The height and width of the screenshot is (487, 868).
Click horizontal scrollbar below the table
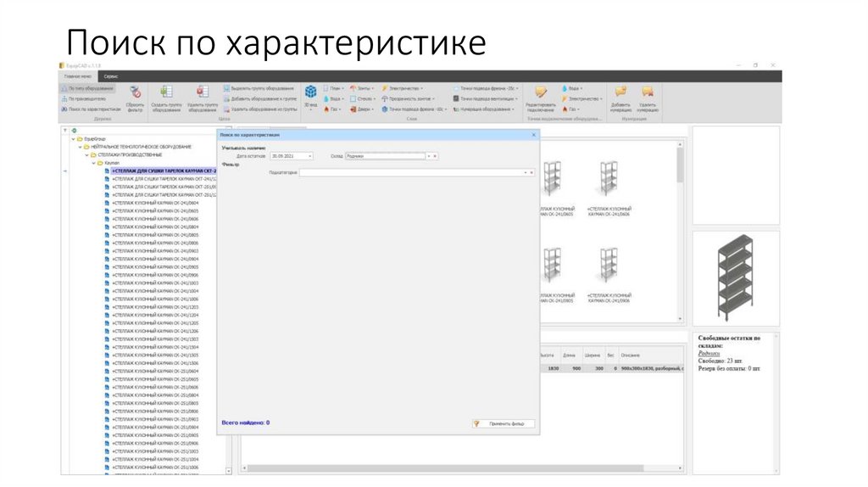pyautogui.click(x=462, y=468)
